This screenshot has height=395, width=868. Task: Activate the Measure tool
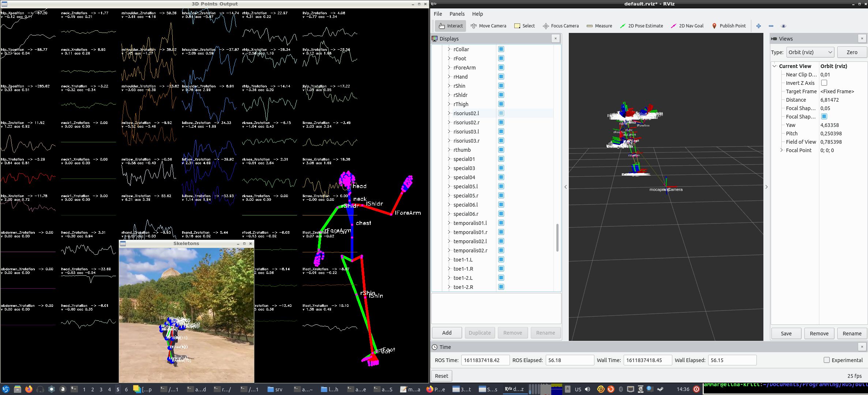click(600, 26)
